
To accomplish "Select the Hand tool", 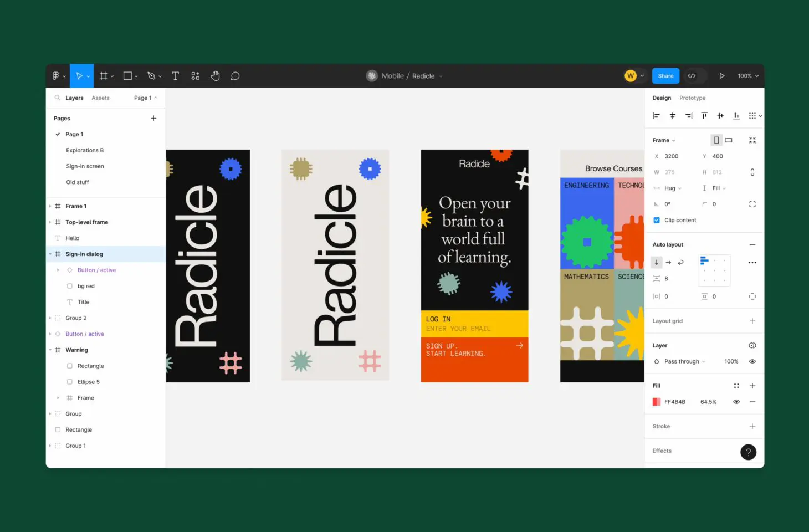I will click(x=215, y=76).
